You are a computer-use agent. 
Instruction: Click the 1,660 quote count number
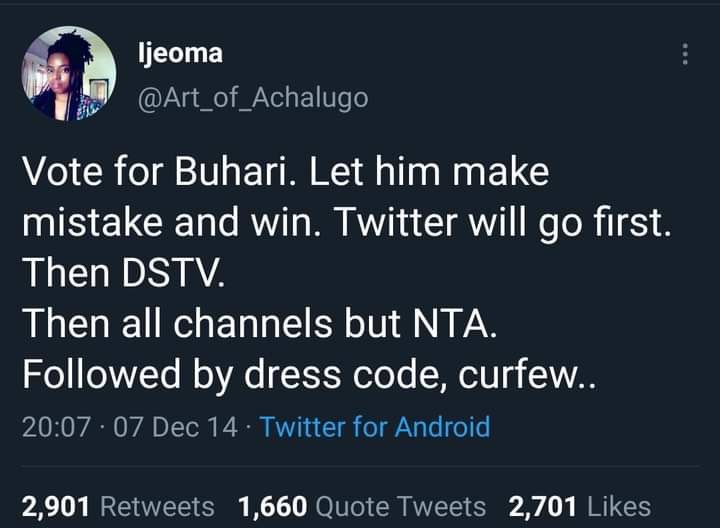pyautogui.click(x=273, y=507)
